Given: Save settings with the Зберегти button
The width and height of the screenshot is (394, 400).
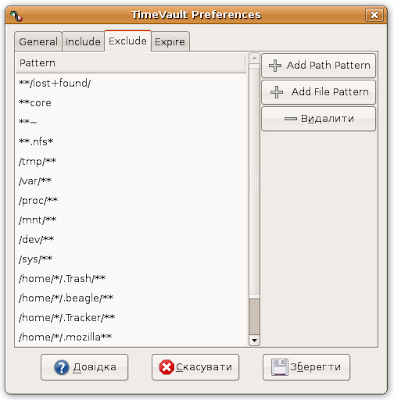Looking at the screenshot, I should [x=306, y=367].
